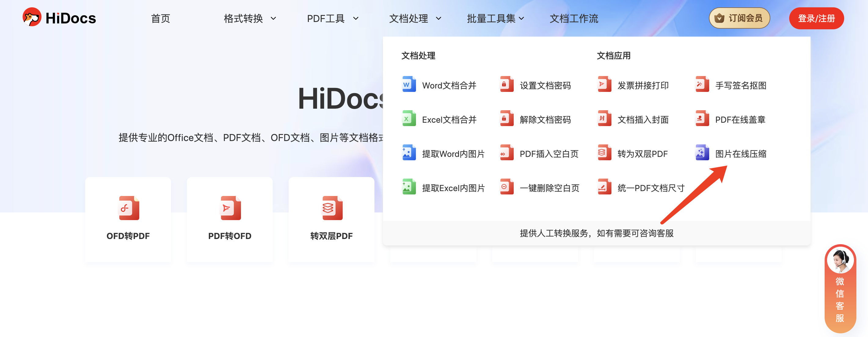Go to the 首页 nav item

click(x=160, y=19)
